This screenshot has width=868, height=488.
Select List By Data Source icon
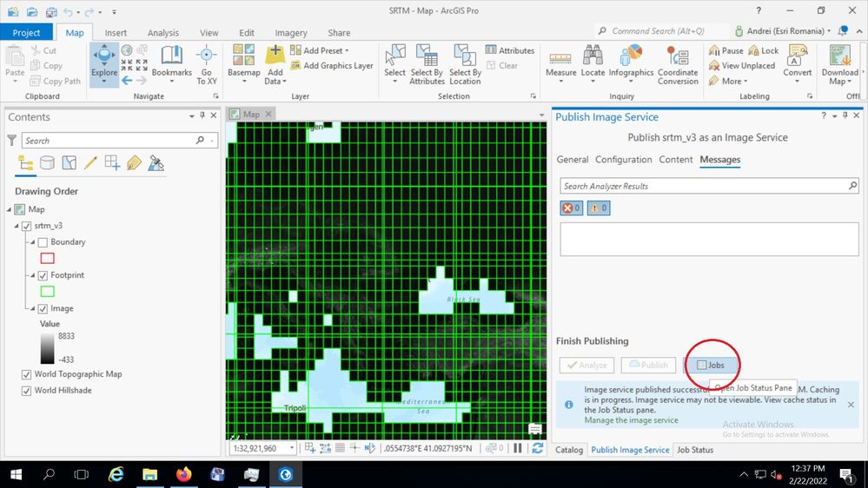coord(47,162)
